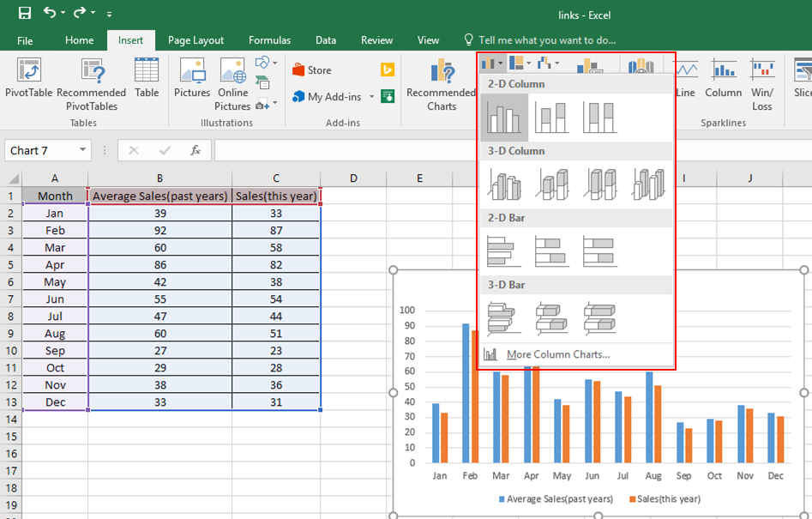Select the 2-D Clustered Column chart
This screenshot has width=812, height=519.
[504, 118]
